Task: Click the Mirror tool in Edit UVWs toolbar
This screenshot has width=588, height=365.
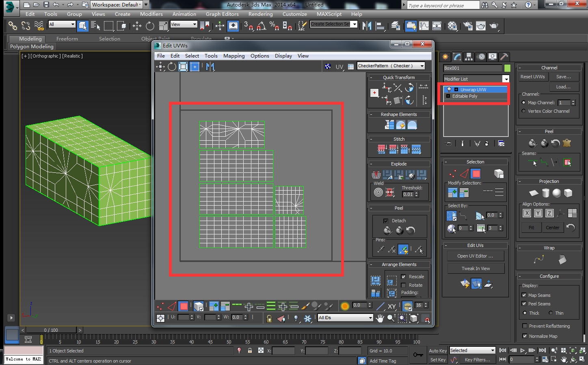Action: pyautogui.click(x=210, y=67)
